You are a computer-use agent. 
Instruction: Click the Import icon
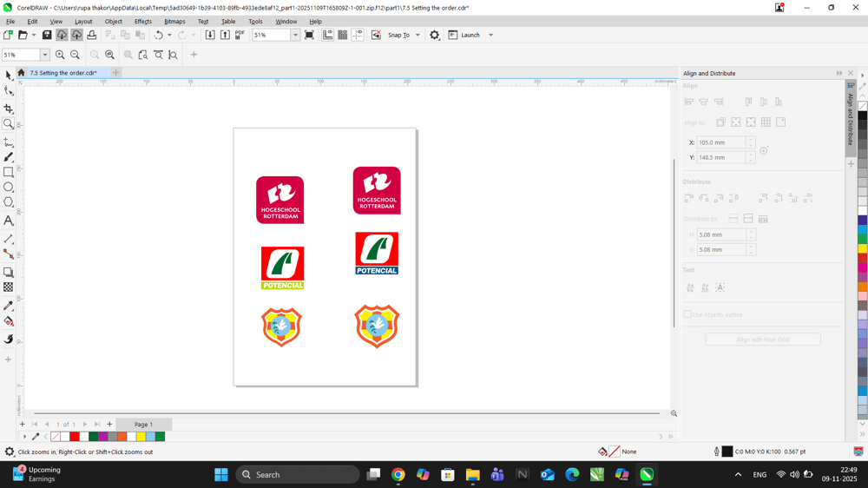coord(210,35)
